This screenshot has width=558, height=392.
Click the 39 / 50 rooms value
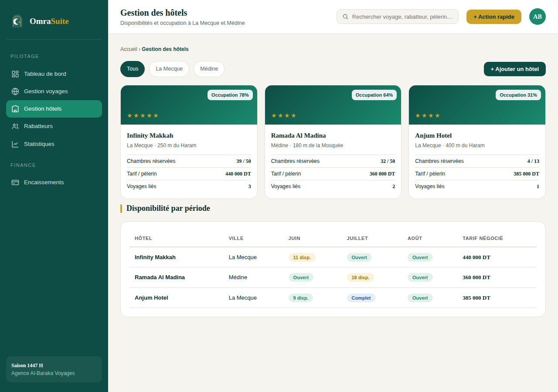pyautogui.click(x=244, y=161)
